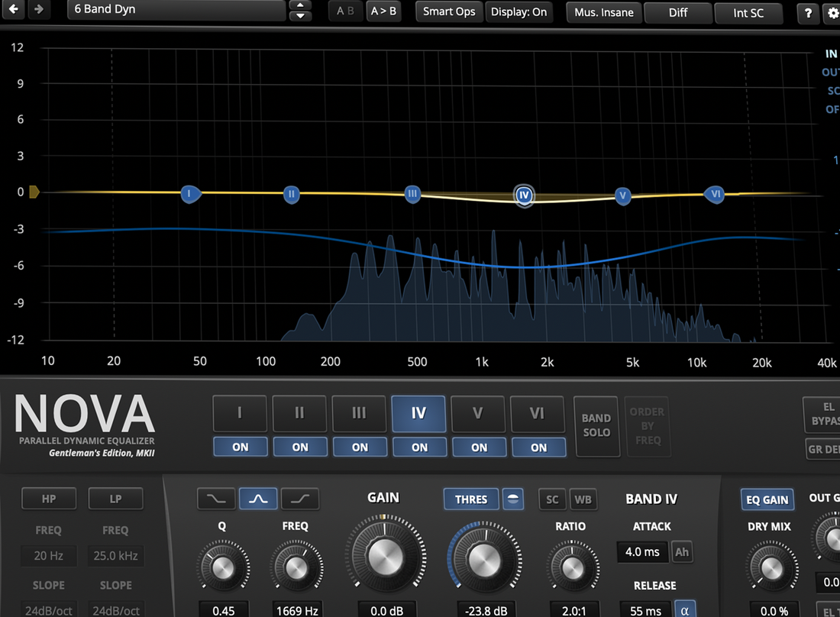Click the HP 20 Hz frequency field
Viewport: 840px width, 617px height.
coord(49,556)
